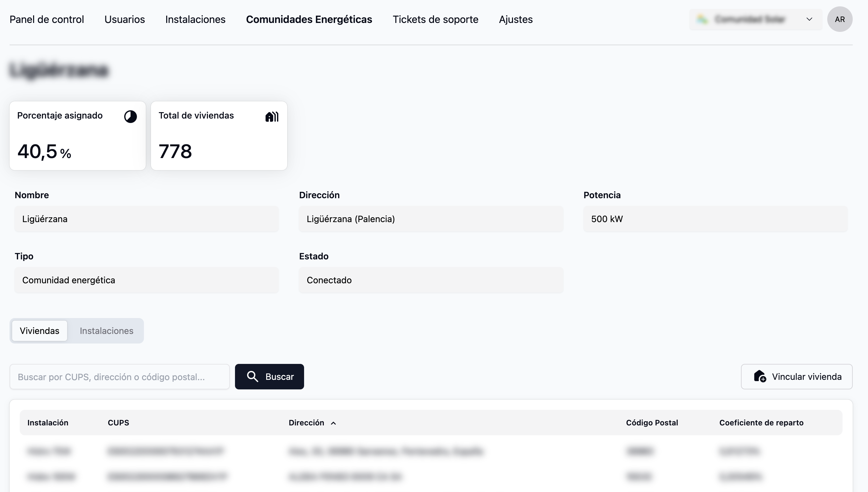Click the house-plus icon in Vincular vivienda
This screenshot has height=492, width=868.
760,376
